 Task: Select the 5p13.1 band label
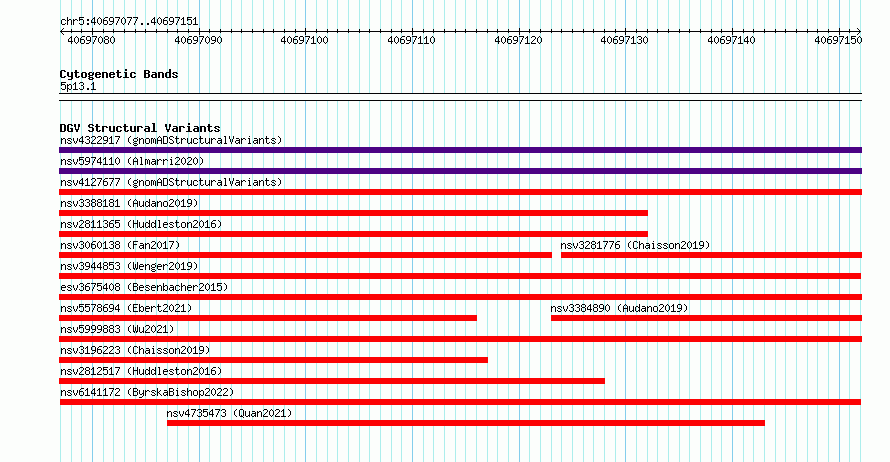(78, 86)
